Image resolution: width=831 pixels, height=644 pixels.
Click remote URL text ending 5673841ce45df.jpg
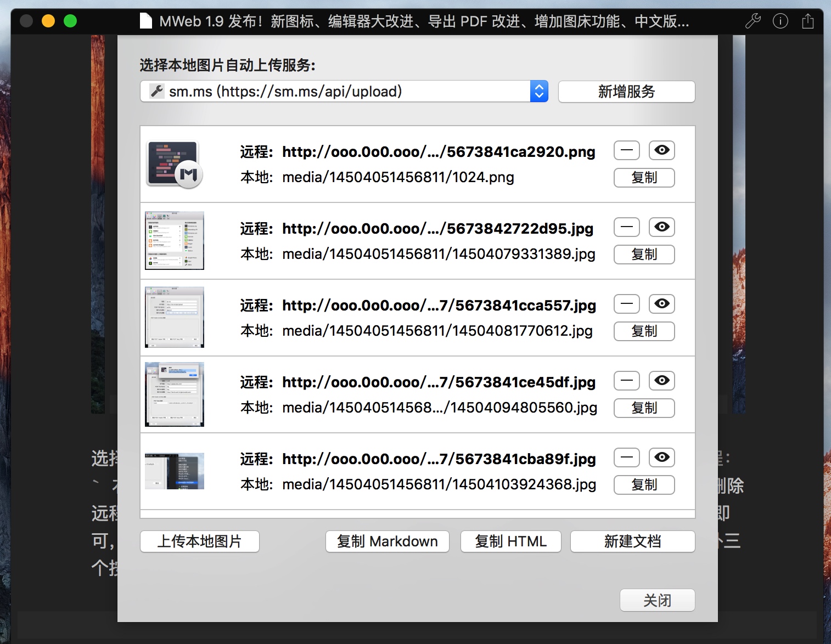coord(439,382)
